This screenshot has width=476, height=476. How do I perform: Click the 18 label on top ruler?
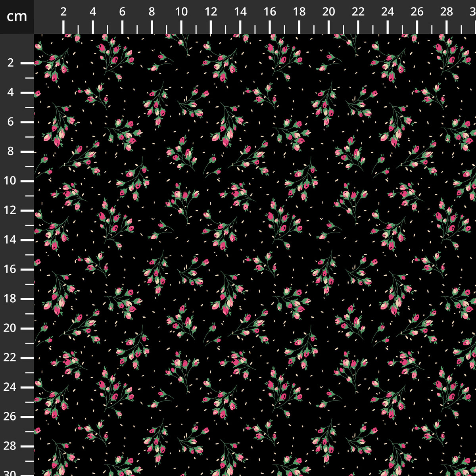point(299,12)
